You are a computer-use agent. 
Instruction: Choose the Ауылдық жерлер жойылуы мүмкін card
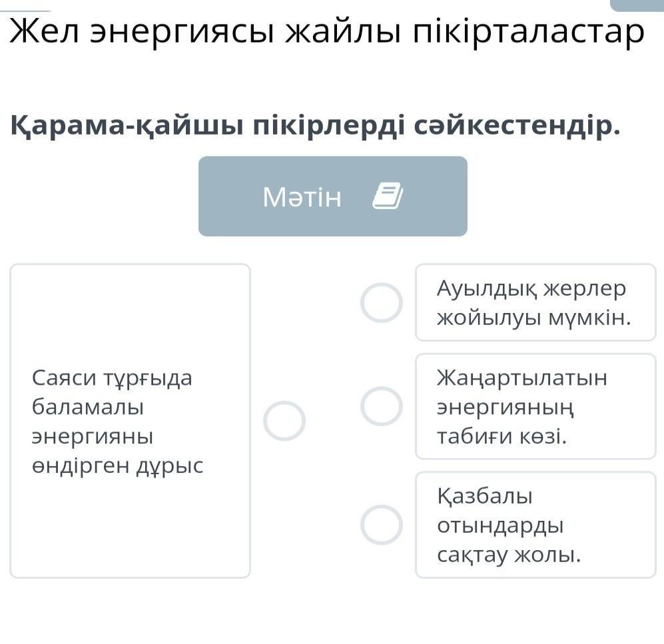[535, 302]
